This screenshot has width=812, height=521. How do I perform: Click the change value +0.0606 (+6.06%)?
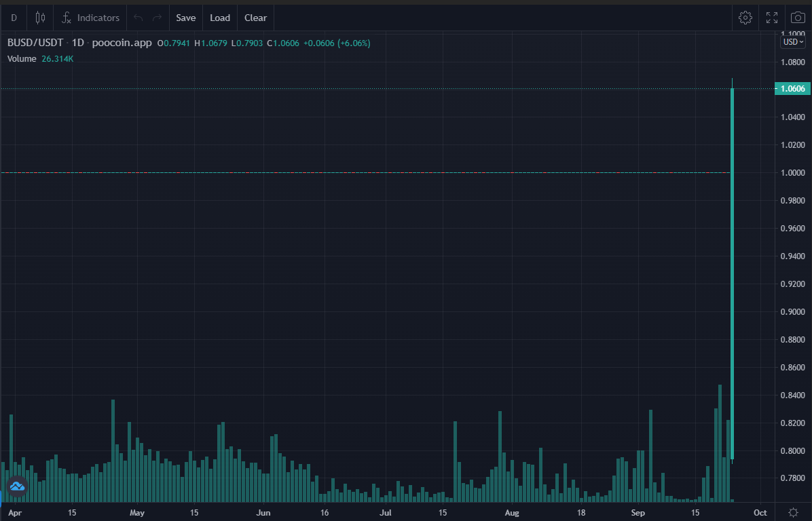337,43
